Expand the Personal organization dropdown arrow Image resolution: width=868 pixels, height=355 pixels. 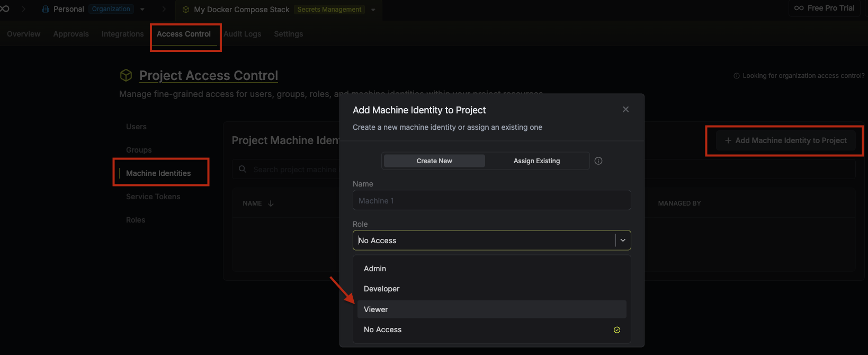142,10
